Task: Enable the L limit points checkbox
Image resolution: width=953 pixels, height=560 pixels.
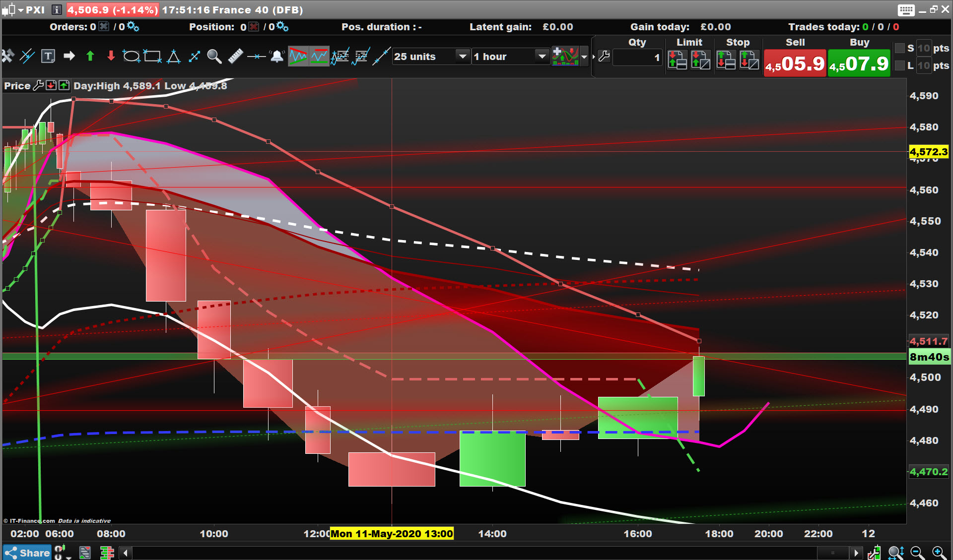Action: 899,65
